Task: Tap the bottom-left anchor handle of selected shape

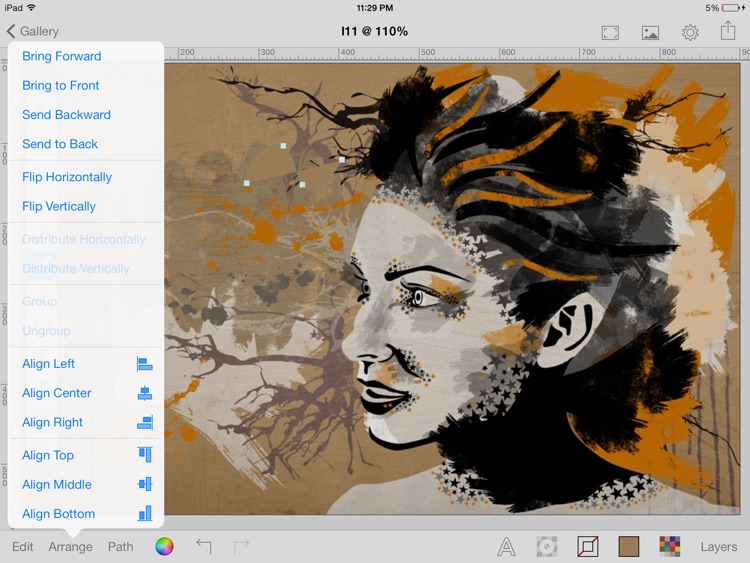Action: tap(247, 183)
